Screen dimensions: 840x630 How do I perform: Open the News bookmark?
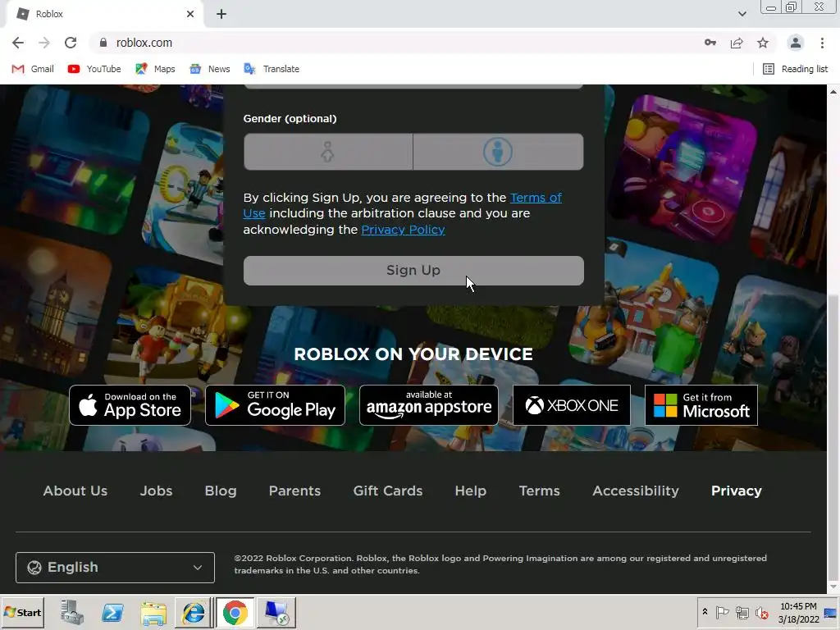coord(209,69)
